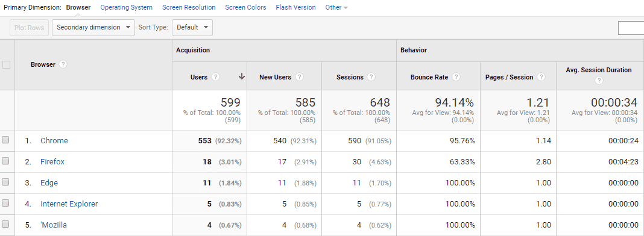Open help icon next to Browser header
This screenshot has width=644, height=236.
pos(63,65)
